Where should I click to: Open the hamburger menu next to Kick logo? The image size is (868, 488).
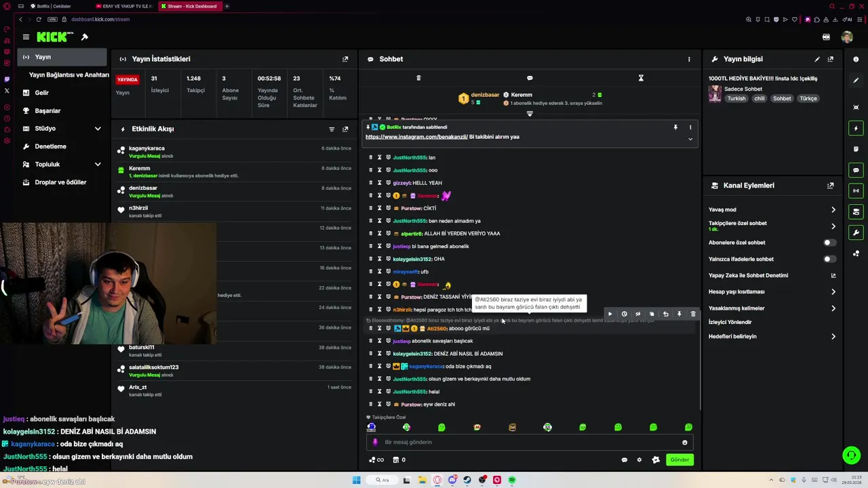pos(26,37)
